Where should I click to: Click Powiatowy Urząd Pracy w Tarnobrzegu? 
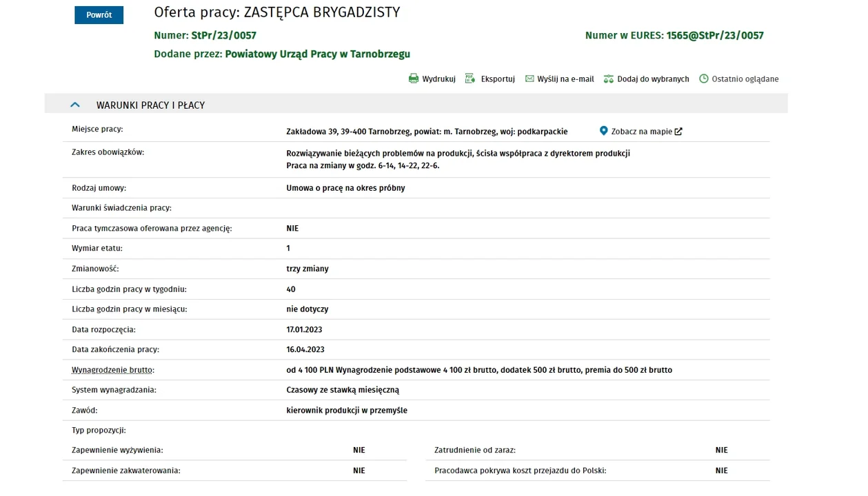point(318,54)
